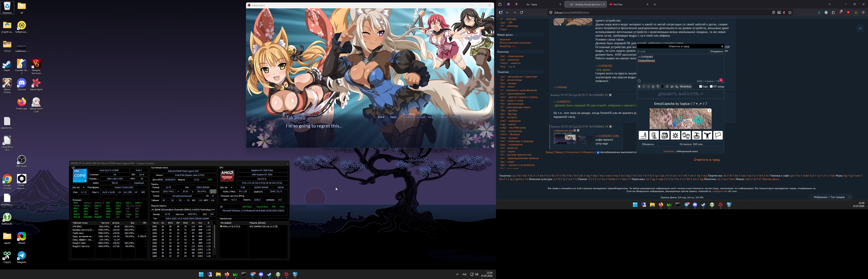Image resolution: width=868 pixels, height=279 pixels.
Task: Open the browser downloads arrow icon
Action: pos(819,12)
